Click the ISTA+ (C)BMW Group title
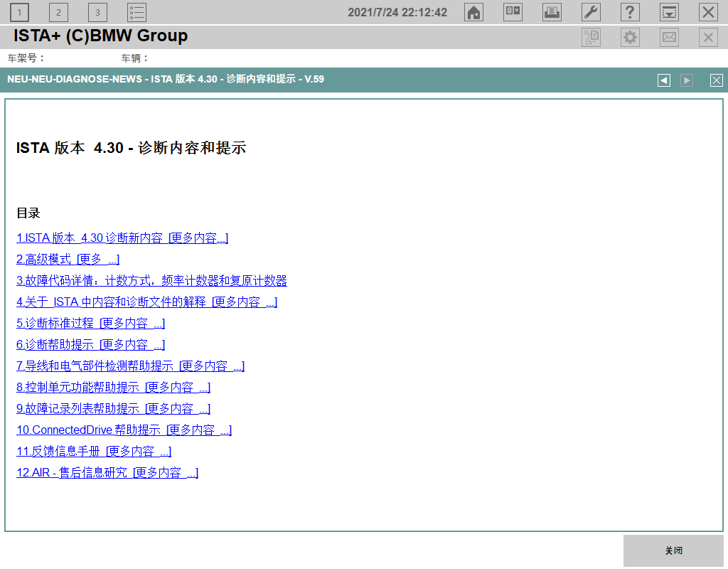 coord(101,36)
